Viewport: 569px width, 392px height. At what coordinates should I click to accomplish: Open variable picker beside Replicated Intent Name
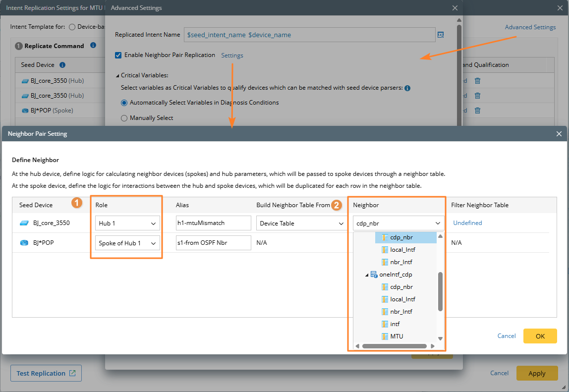(x=440, y=35)
